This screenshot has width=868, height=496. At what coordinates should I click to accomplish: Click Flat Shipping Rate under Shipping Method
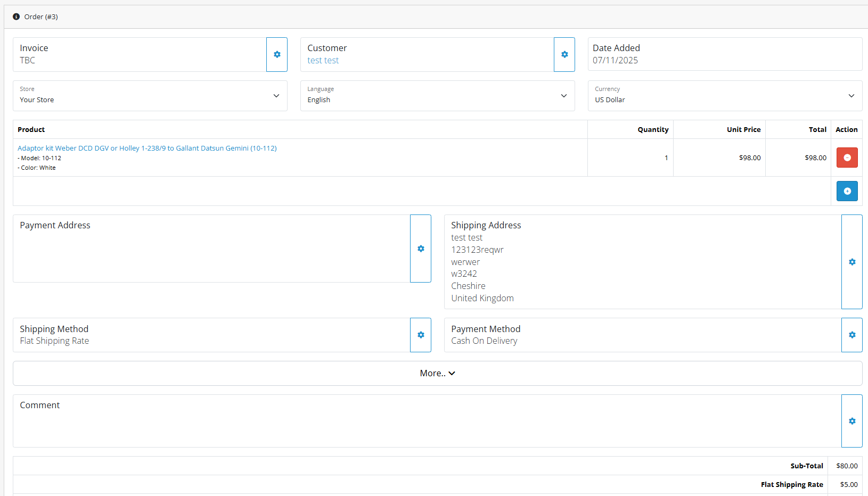pyautogui.click(x=54, y=341)
